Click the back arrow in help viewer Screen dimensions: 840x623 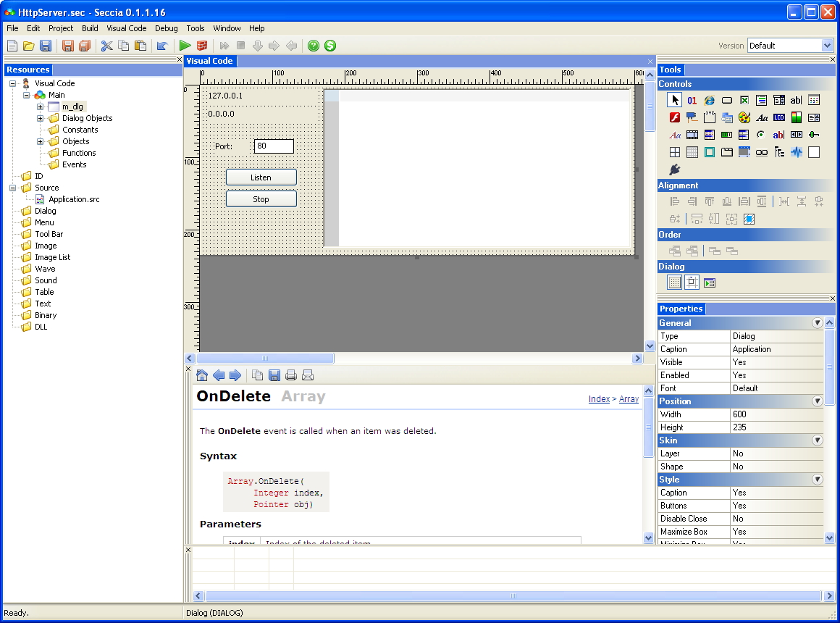tap(219, 375)
